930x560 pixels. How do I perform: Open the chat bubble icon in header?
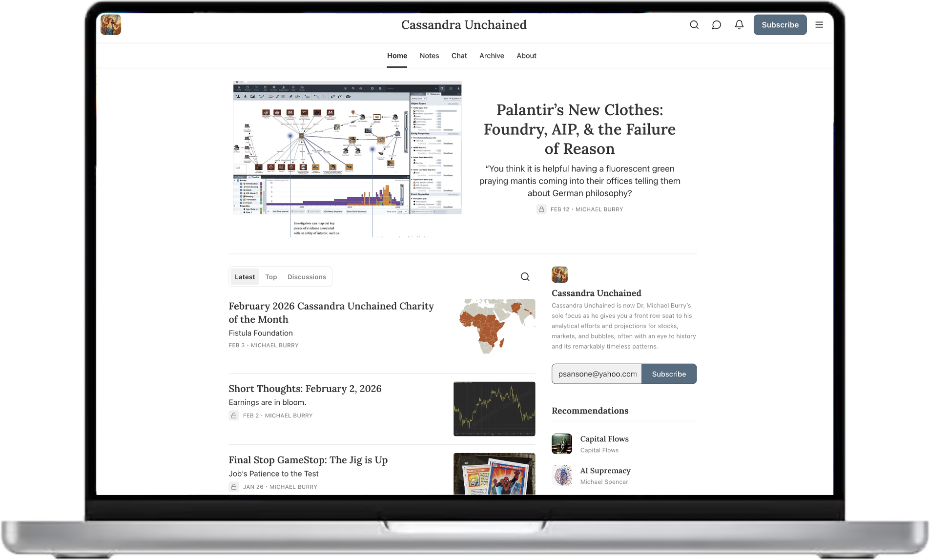716,25
